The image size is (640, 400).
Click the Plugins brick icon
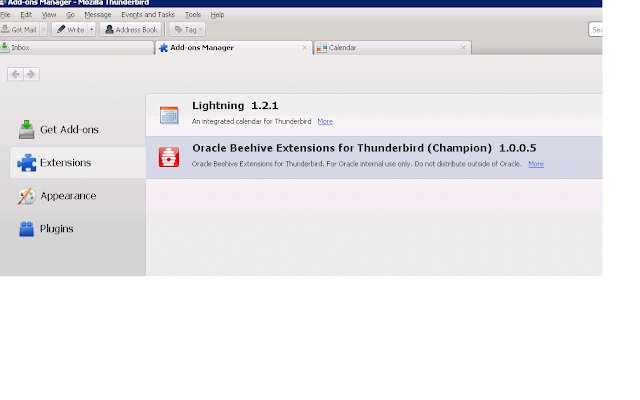pyautogui.click(x=27, y=229)
